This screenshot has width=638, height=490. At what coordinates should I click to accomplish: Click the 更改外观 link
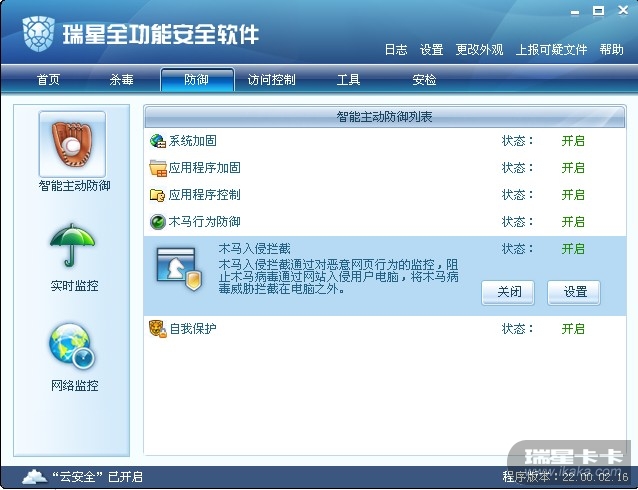[x=479, y=50]
